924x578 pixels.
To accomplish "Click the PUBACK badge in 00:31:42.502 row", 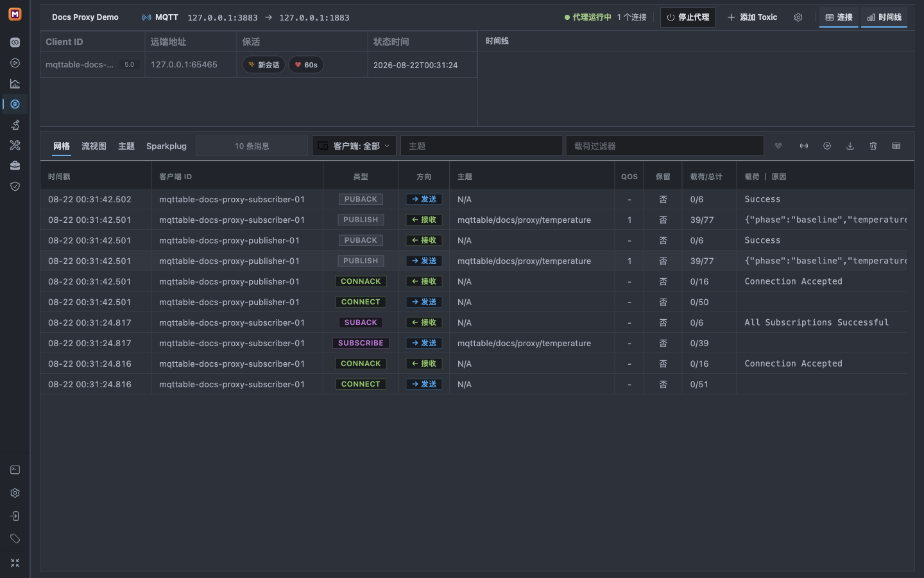I will (x=361, y=199).
